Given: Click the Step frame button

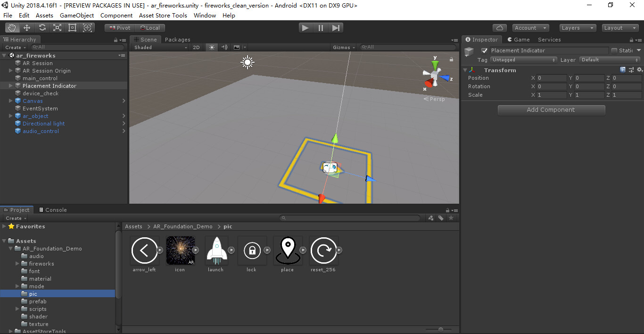Looking at the screenshot, I should pyautogui.click(x=336, y=27).
